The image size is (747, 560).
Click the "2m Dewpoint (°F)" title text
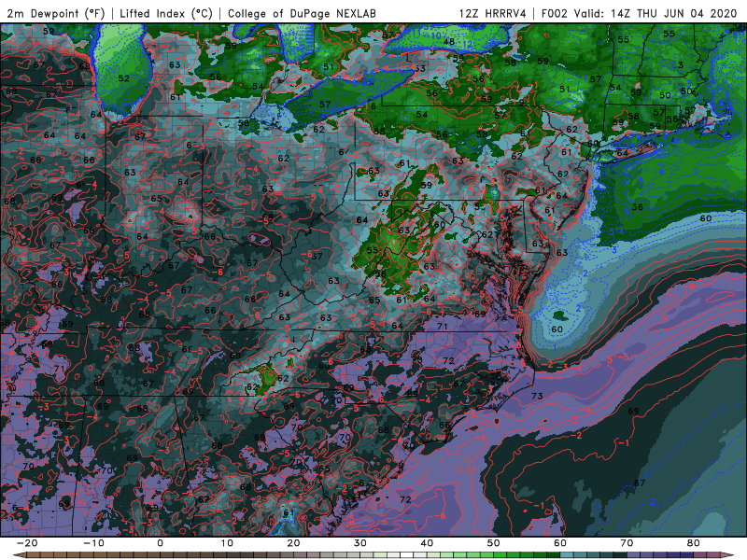[56, 13]
